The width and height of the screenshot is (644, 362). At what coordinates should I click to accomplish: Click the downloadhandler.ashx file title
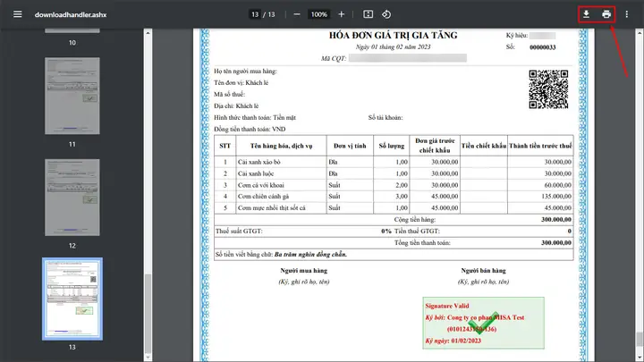click(x=71, y=14)
